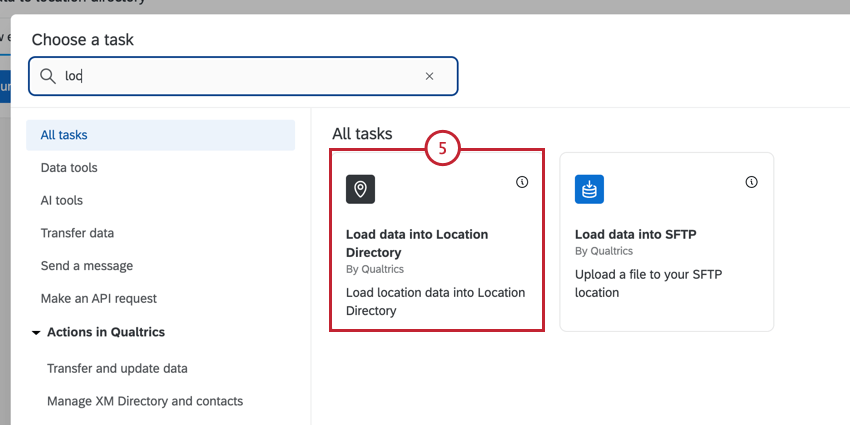Click the Choose a task dialog heading

83,40
